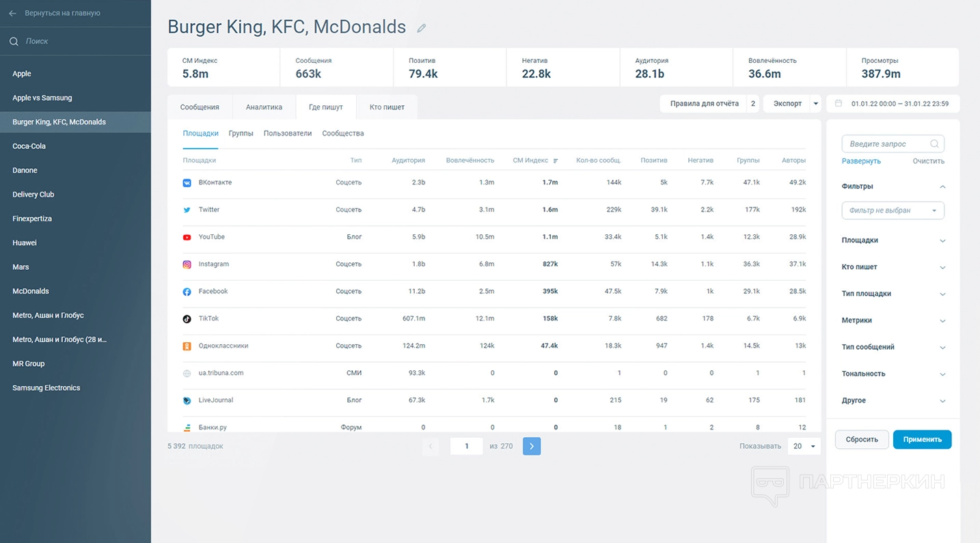Click the back arrow icon in sidebar
The width and height of the screenshot is (980, 543).
12,13
